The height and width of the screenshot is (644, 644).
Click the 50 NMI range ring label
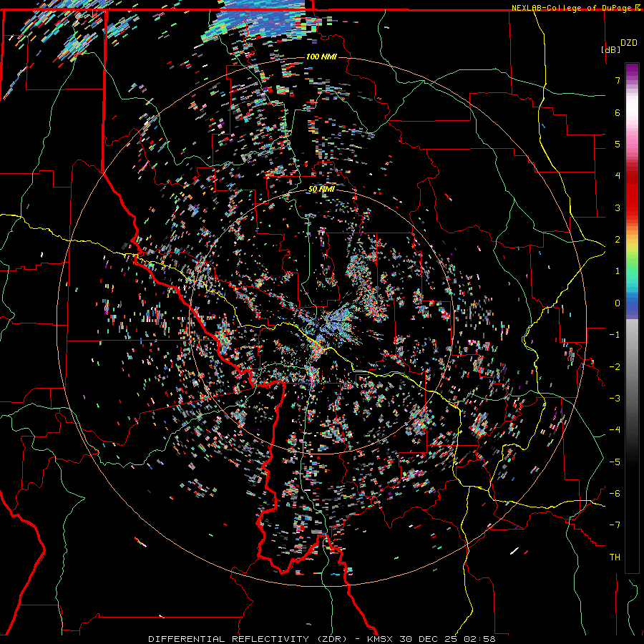[x=321, y=189]
